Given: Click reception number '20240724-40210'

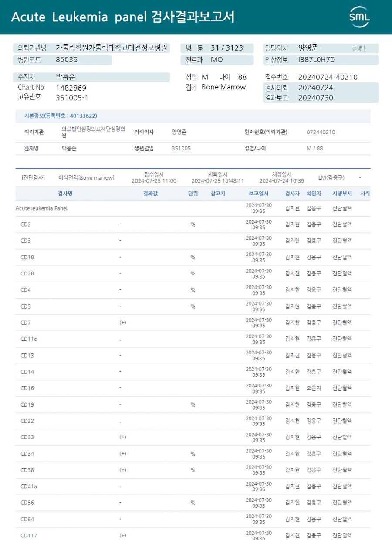Looking at the screenshot, I should click(x=328, y=77).
